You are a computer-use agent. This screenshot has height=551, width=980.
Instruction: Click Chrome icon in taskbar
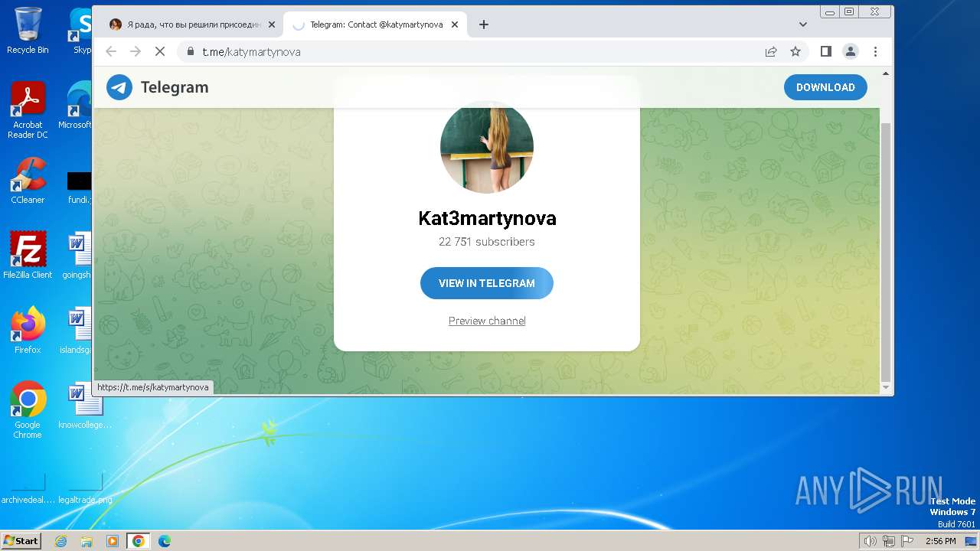point(139,541)
